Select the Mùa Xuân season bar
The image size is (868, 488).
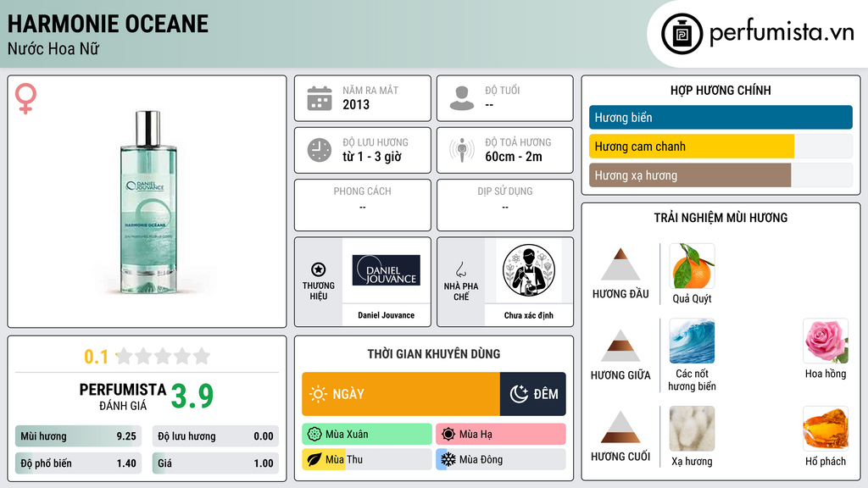tap(367, 435)
